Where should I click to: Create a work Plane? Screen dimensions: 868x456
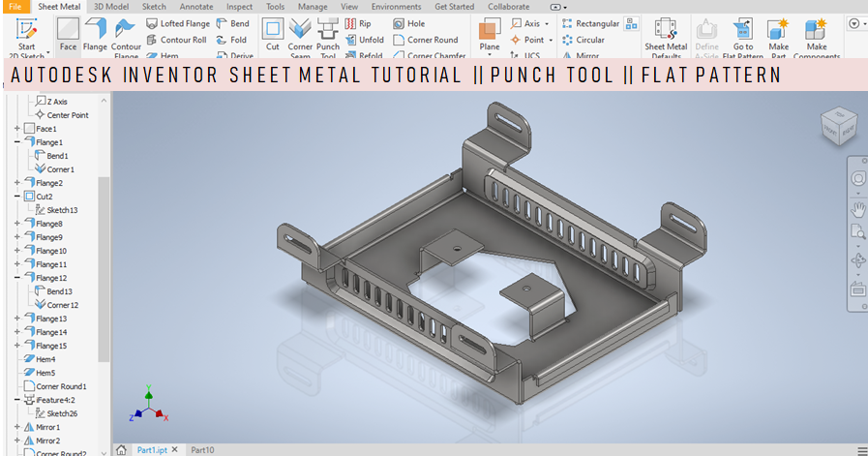tap(490, 36)
